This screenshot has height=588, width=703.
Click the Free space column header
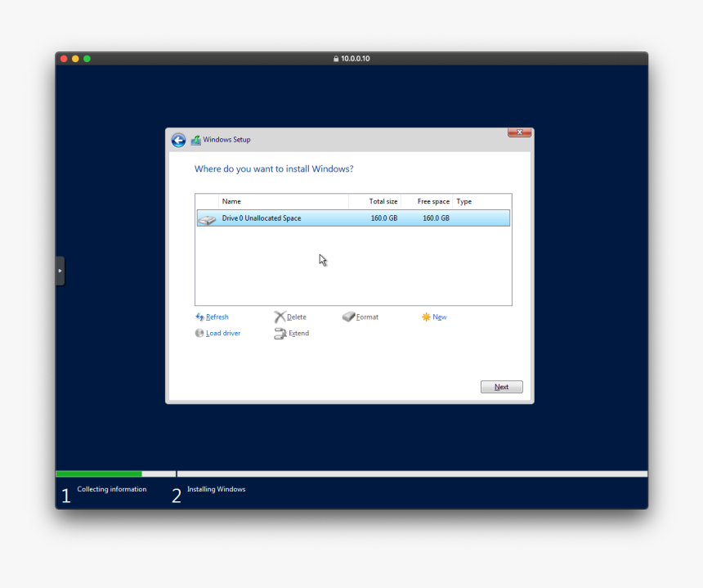pos(433,201)
